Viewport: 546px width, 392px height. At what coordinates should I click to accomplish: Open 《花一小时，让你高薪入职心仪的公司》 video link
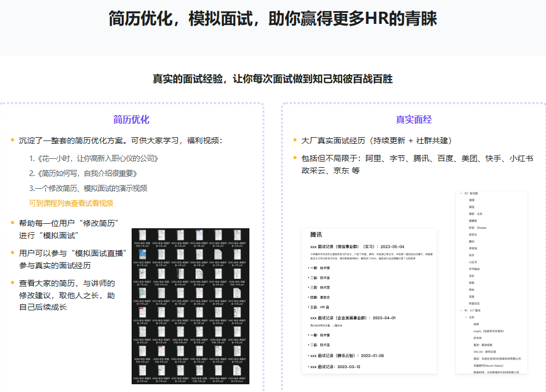click(93, 158)
